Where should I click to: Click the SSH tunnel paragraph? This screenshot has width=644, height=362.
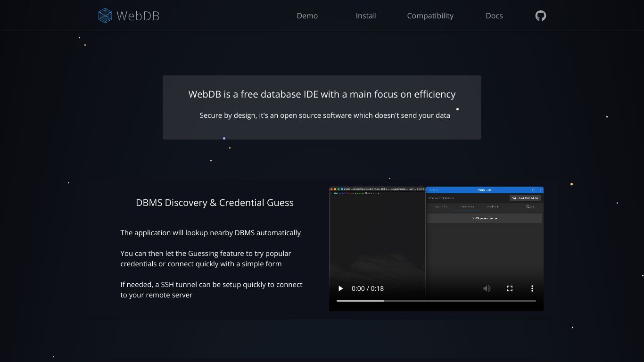(212, 290)
